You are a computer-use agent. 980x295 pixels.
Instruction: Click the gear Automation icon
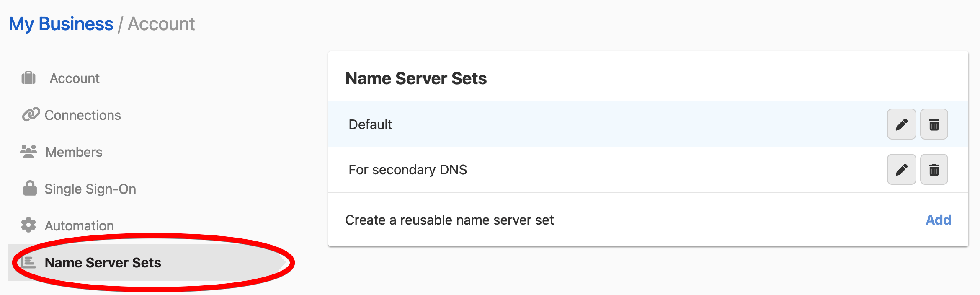click(28, 225)
